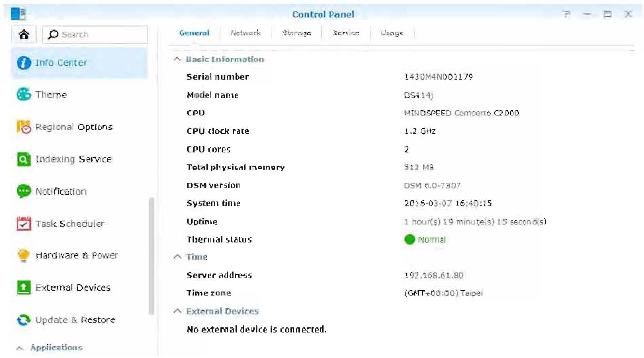The height and width of the screenshot is (358, 644).
Task: Open Theme via its palette icon
Action: [x=23, y=95]
